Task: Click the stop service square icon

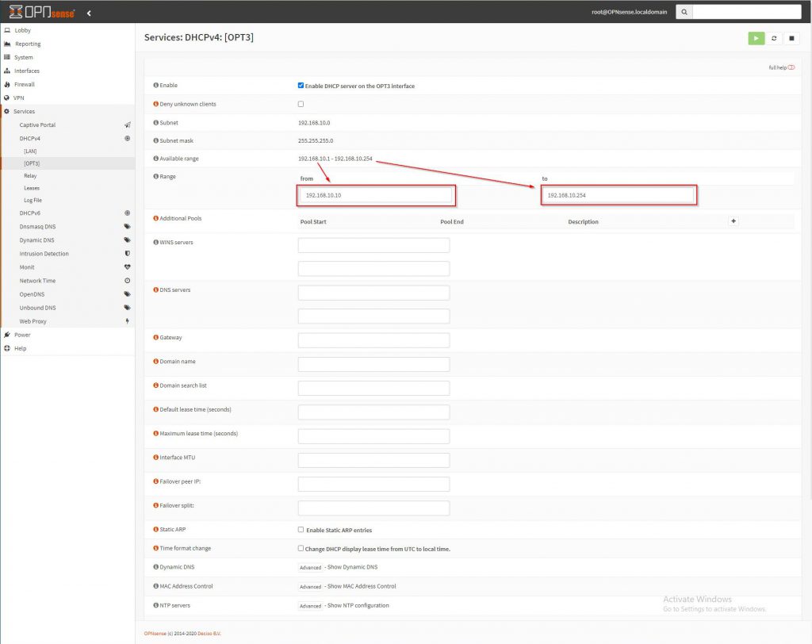Action: tap(791, 38)
